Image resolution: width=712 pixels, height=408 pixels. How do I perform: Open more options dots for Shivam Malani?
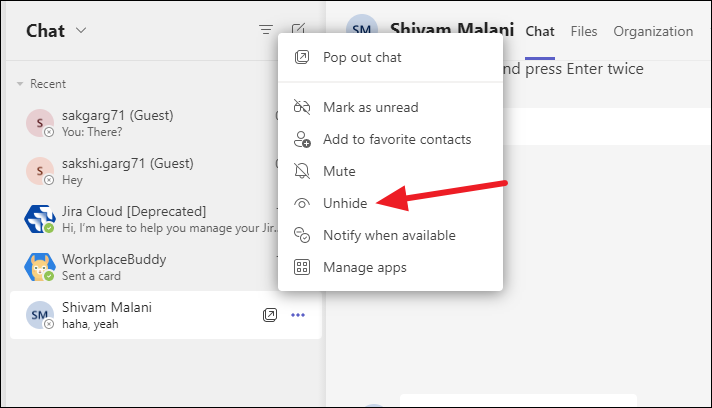point(298,315)
